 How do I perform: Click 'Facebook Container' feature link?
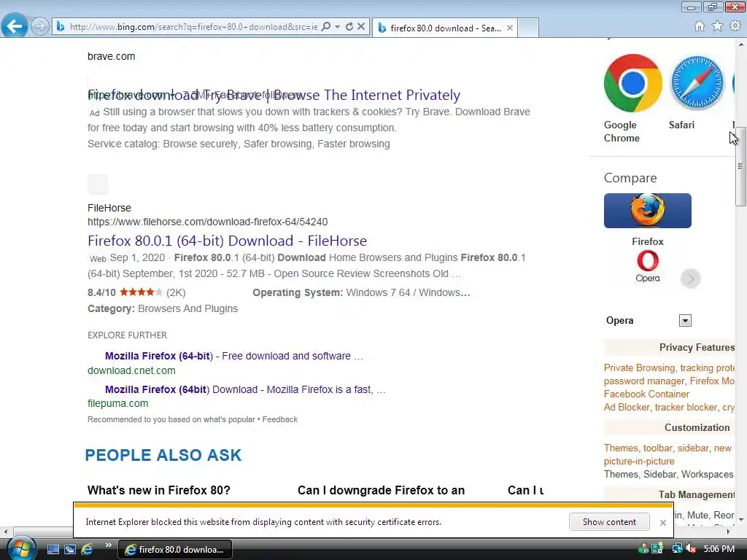pos(646,394)
